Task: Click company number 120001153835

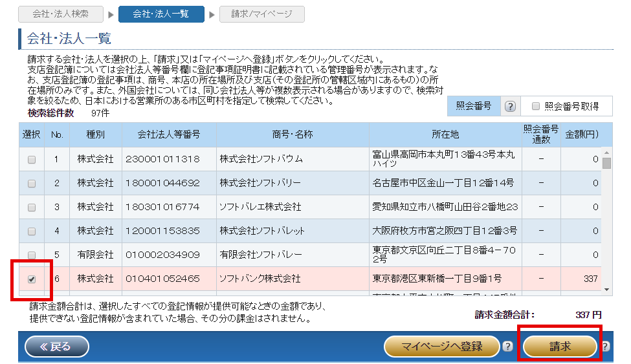Action: tap(162, 231)
